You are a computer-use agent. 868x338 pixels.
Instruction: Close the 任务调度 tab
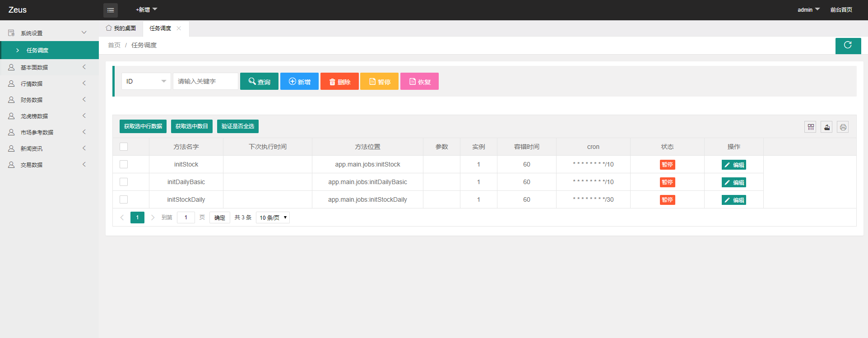179,28
